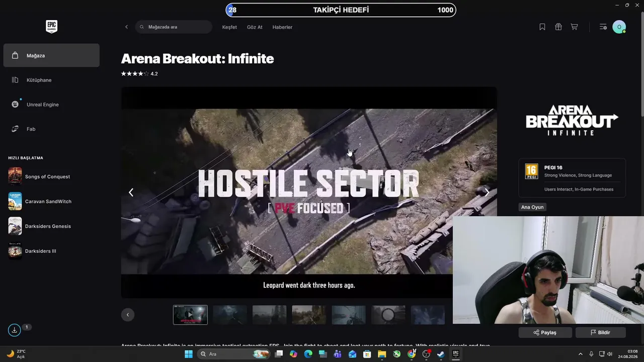Open Microsoft Store from the taskbar
644x362 pixels.
[367, 354]
